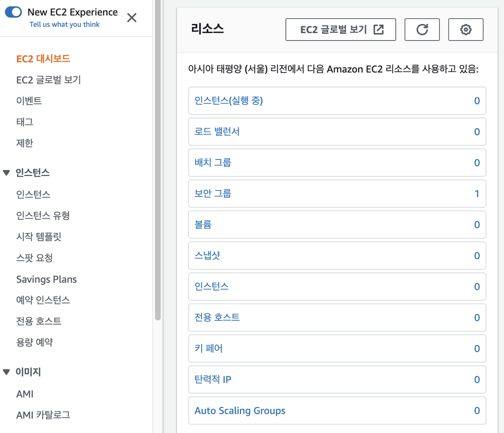Dismiss the New EC2 Experience banner with X
The image size is (504, 433).
132,18
